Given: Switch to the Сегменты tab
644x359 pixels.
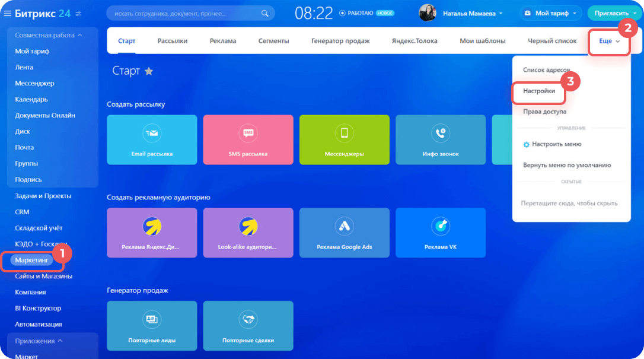Looking at the screenshot, I should [273, 41].
